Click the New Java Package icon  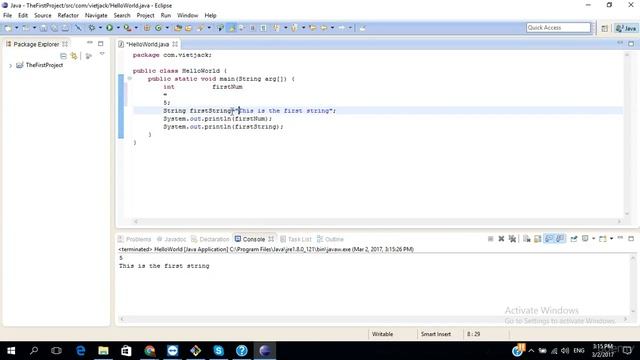tap(147, 28)
